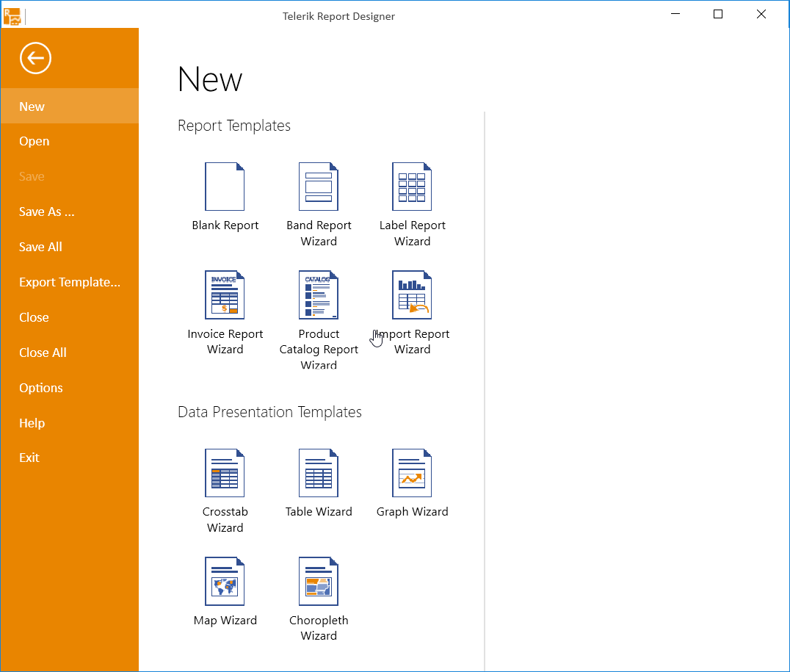This screenshot has width=790, height=672.
Task: Go to the Open menu item
Action: click(35, 142)
